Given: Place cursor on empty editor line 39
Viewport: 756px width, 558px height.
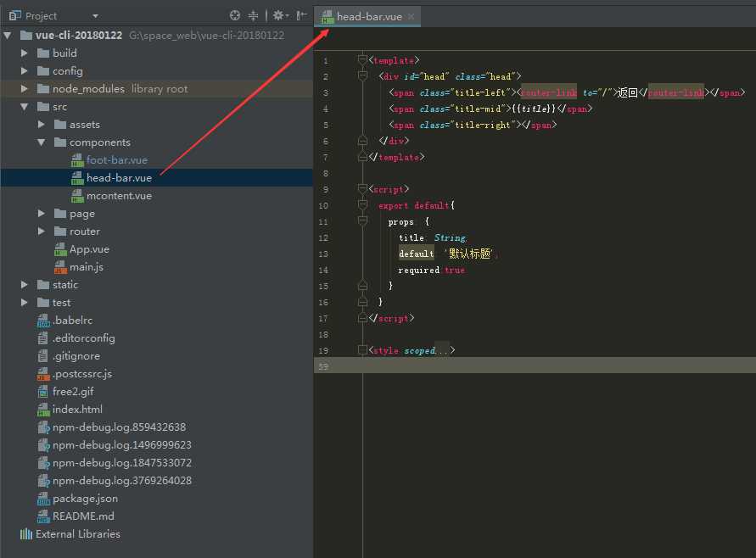Looking at the screenshot, I should pos(535,365).
